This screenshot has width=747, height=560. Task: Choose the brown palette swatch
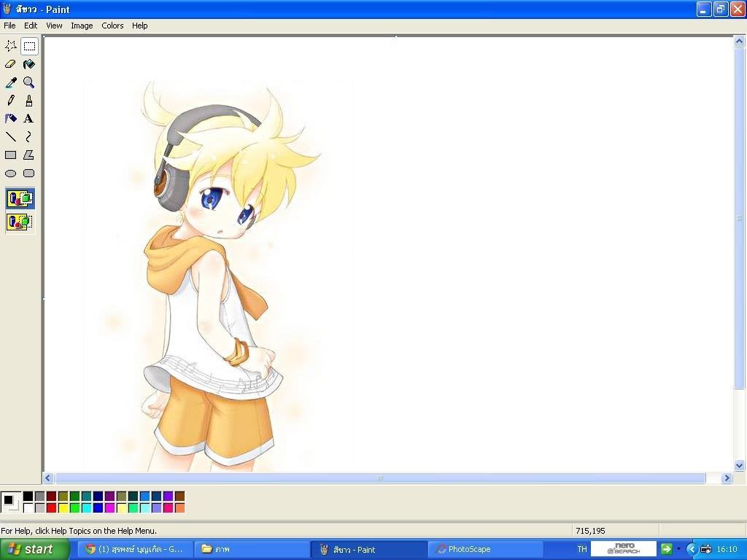click(x=179, y=496)
